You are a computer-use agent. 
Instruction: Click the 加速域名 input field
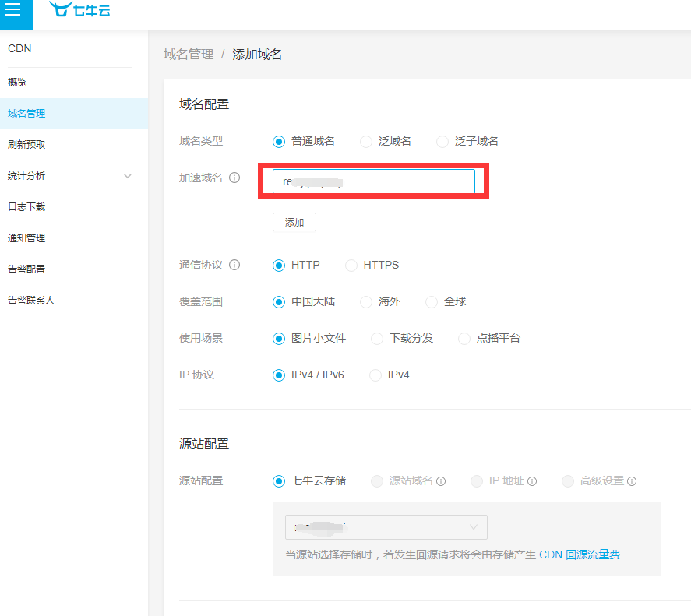(x=373, y=181)
